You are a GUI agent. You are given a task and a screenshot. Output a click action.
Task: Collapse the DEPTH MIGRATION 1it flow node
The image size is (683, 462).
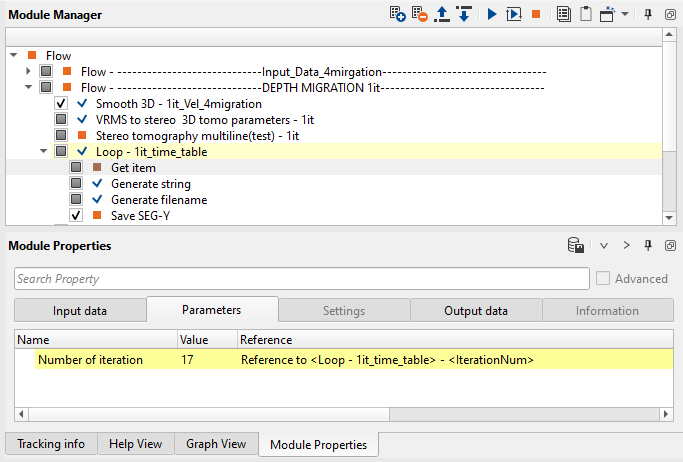click(x=29, y=88)
